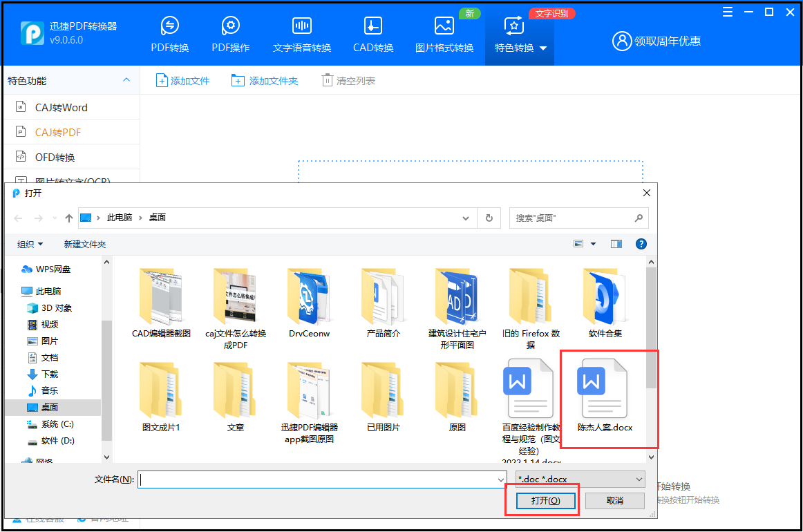The image size is (803, 532).
Task: Refresh the folder view
Action: (489, 218)
